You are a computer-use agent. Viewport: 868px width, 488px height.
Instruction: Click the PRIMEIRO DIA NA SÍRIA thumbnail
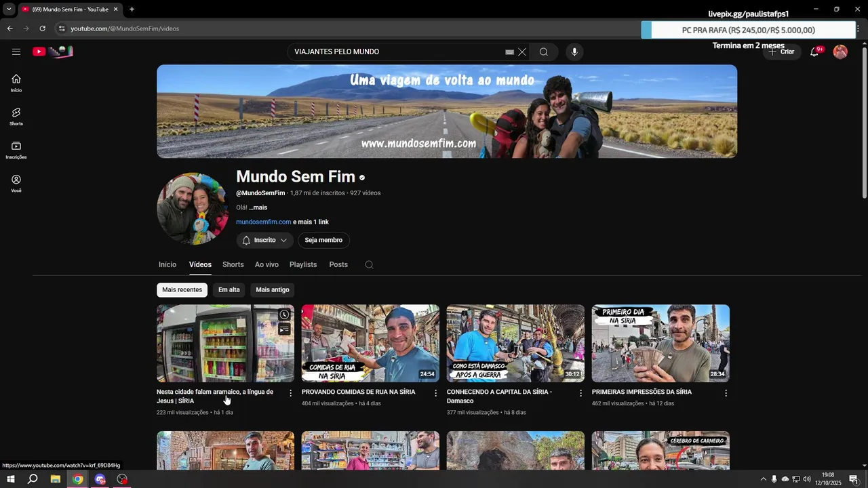click(660, 344)
